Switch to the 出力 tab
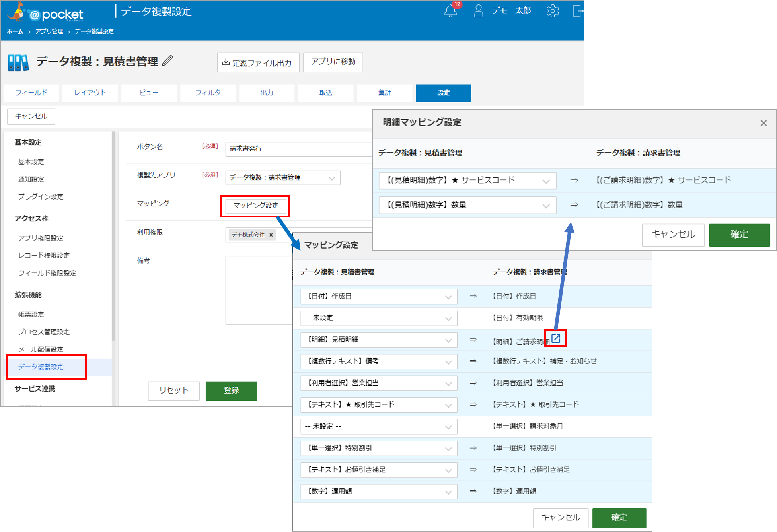 coord(267,93)
